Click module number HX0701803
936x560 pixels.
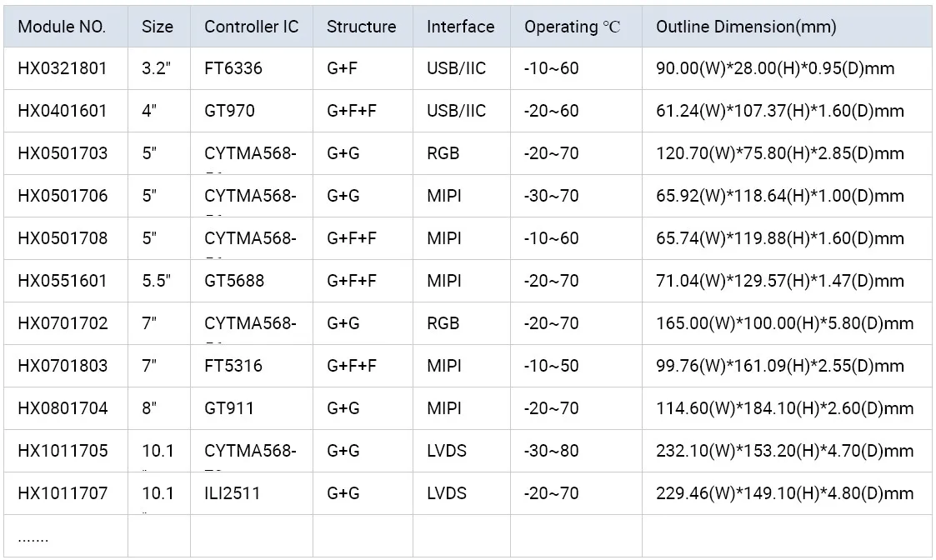point(63,367)
